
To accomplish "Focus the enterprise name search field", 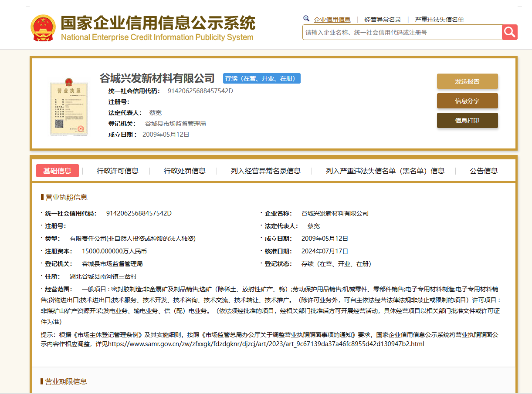I will click(402, 33).
